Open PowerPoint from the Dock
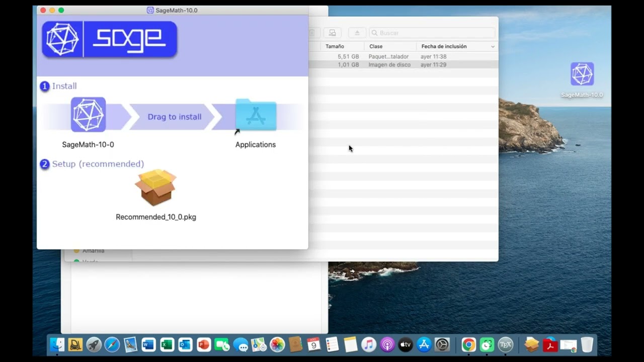Image resolution: width=644 pixels, height=362 pixels. [204, 345]
